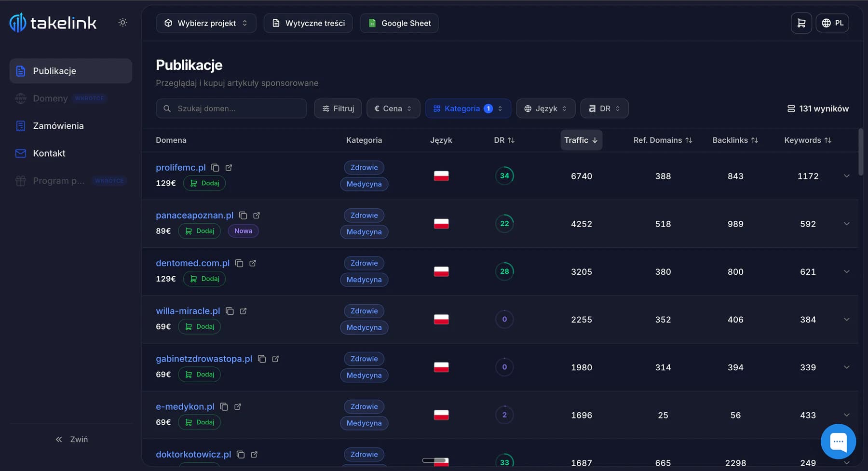Screen dimensions: 868x471
Task: Open the Wybierz projekt dropdown
Action: click(206, 23)
